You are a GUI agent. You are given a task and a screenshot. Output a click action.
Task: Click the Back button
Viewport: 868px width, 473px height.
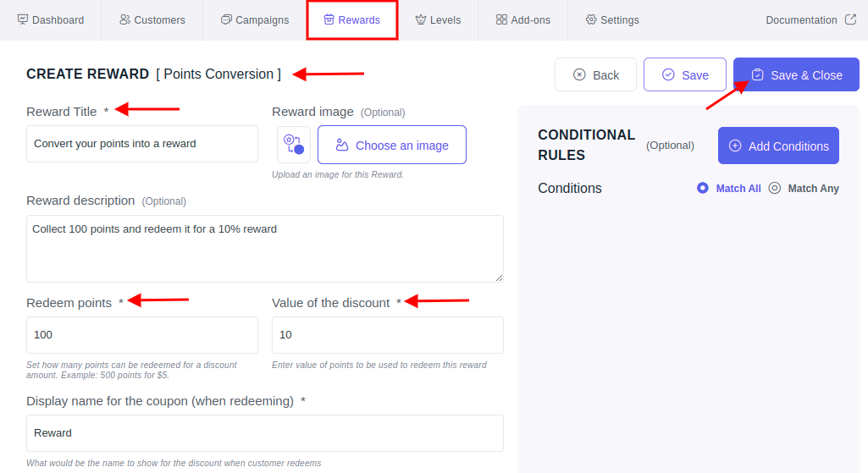pyautogui.click(x=595, y=74)
